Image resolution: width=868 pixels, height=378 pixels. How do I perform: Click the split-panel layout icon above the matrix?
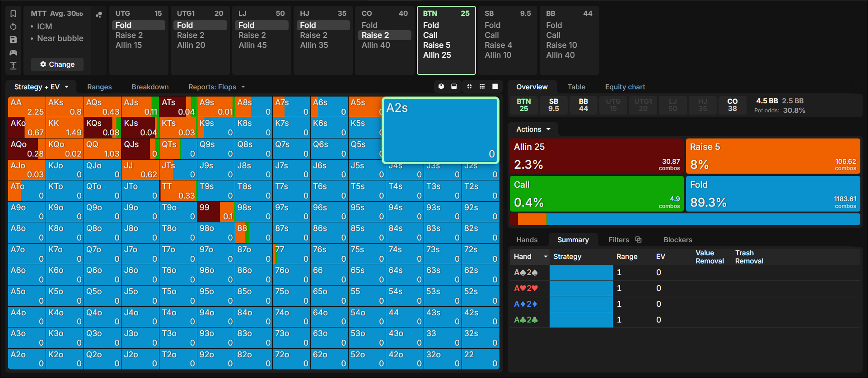(x=454, y=87)
